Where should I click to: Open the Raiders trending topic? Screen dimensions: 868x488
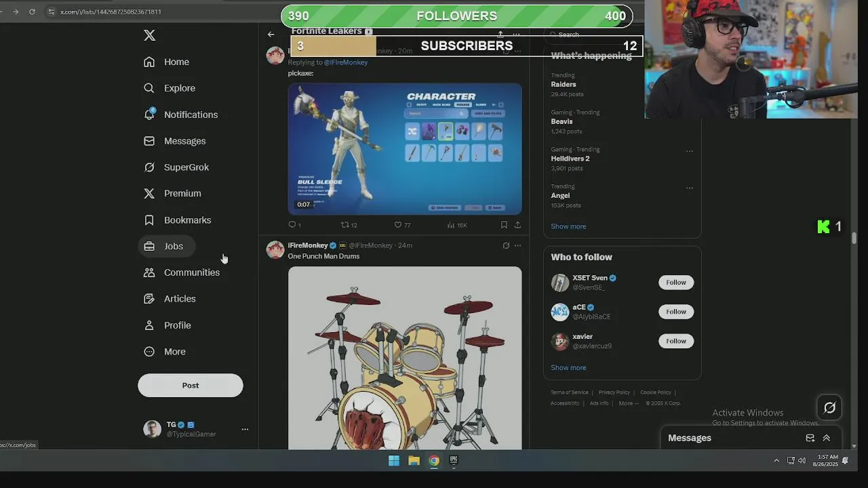[x=564, y=85]
